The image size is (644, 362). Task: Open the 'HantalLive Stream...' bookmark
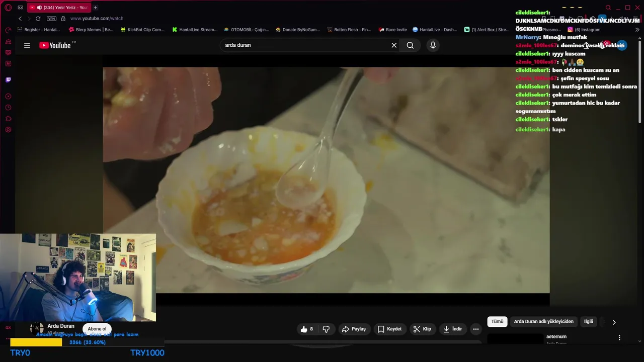pos(195,30)
